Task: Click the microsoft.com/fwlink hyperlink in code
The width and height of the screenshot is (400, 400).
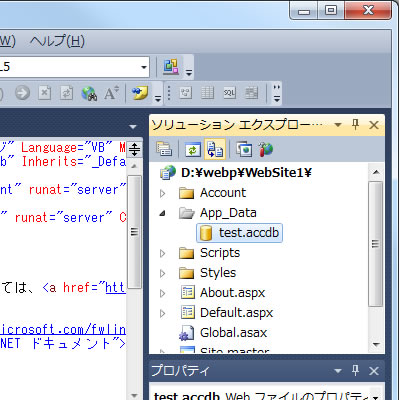Action: click(63, 329)
